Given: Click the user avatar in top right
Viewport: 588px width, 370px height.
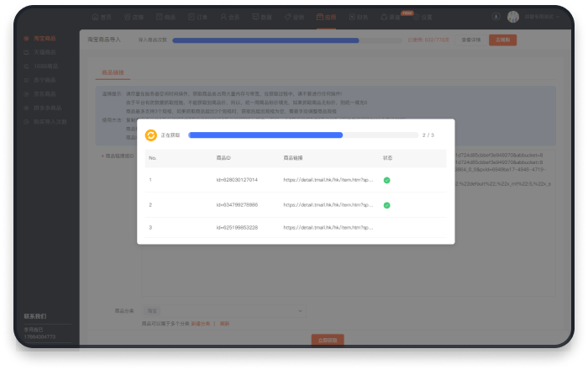Looking at the screenshot, I should [513, 17].
